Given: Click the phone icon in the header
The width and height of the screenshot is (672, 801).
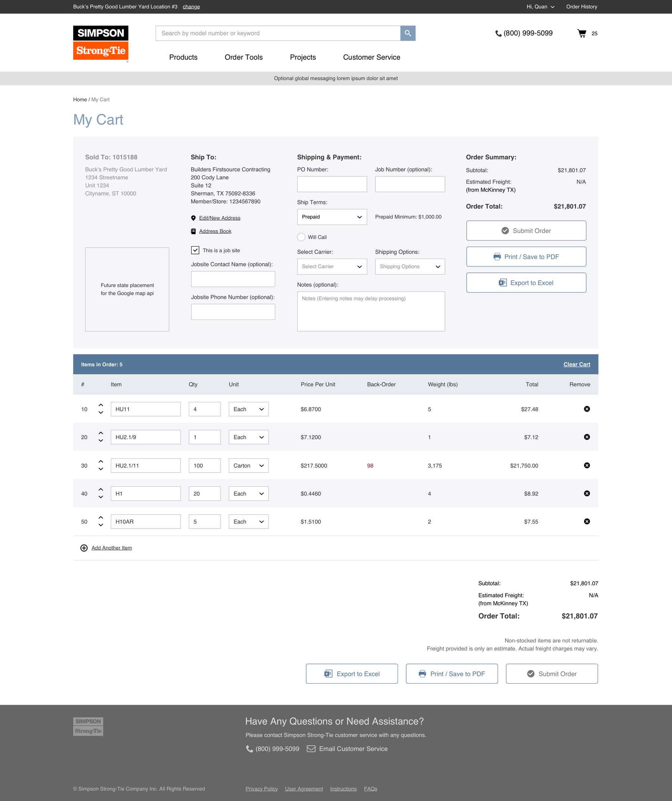Looking at the screenshot, I should (498, 34).
